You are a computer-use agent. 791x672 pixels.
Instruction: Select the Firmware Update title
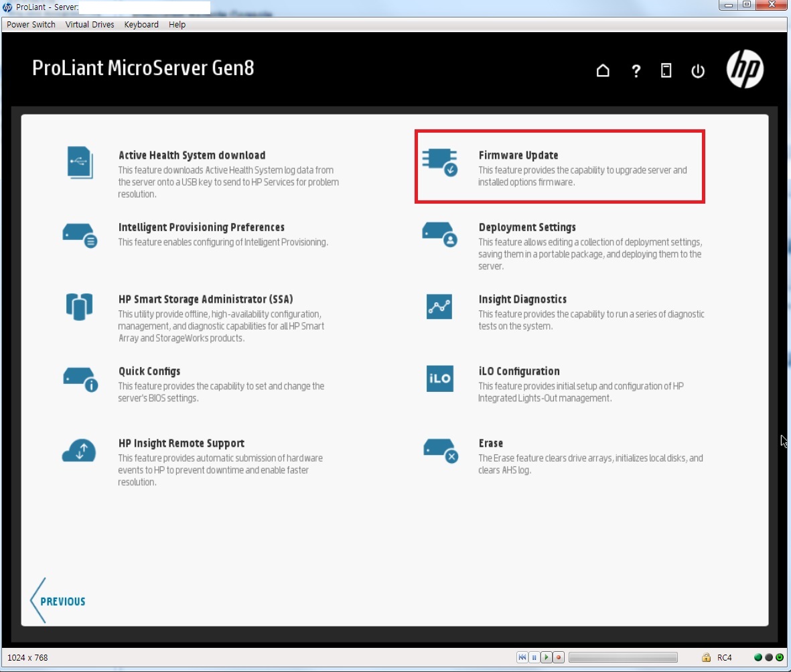pyautogui.click(x=518, y=155)
